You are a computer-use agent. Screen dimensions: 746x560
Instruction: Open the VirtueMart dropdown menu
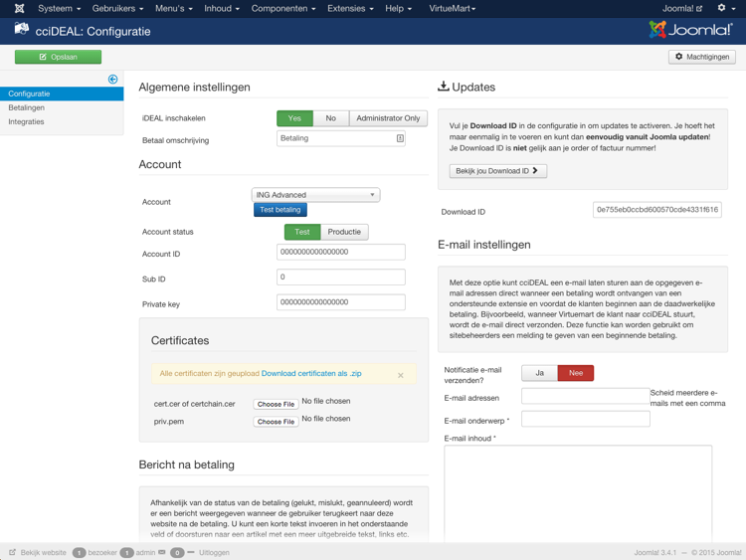click(452, 8)
